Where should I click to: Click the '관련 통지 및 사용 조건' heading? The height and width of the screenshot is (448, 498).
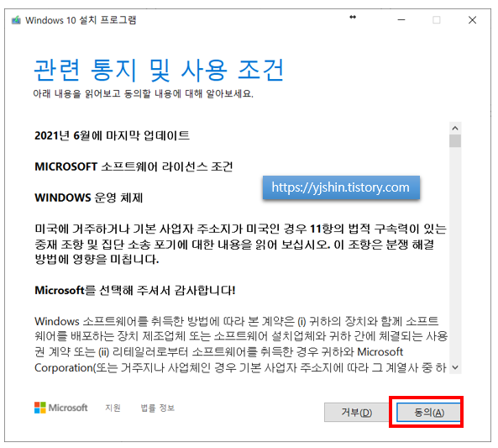159,71
